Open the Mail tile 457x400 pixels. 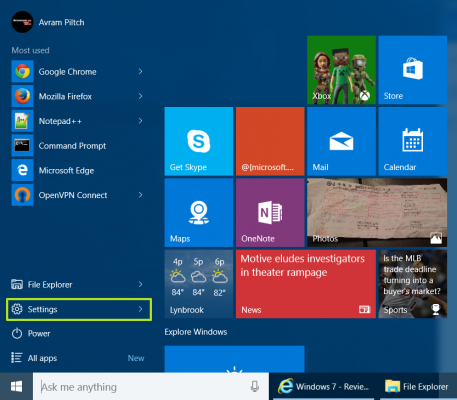click(341, 141)
